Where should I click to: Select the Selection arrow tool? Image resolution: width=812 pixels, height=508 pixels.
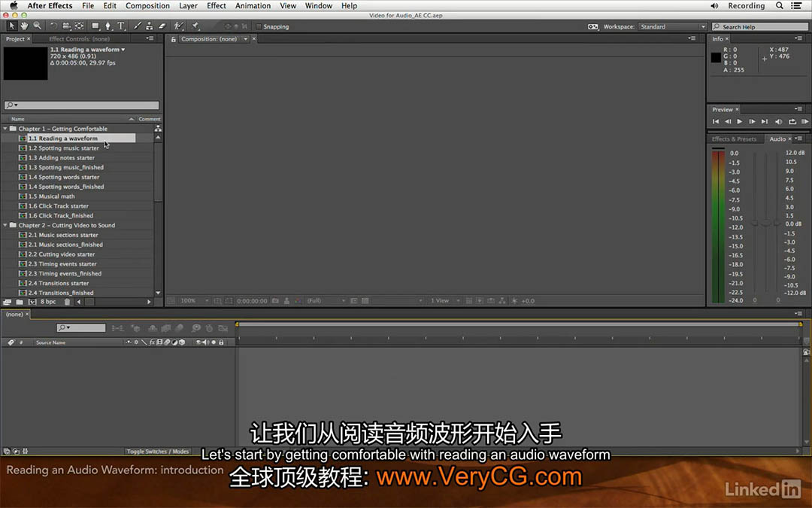pyautogui.click(x=11, y=26)
